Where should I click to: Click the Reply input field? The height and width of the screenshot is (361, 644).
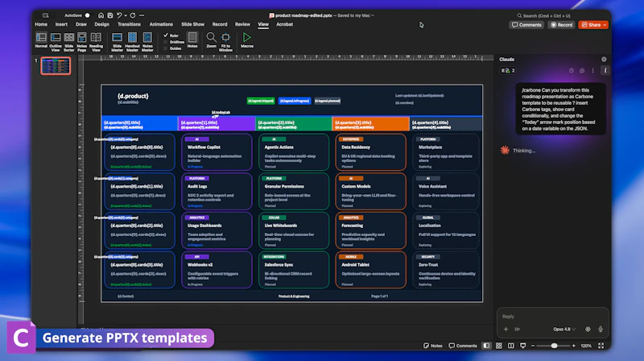[552, 317]
